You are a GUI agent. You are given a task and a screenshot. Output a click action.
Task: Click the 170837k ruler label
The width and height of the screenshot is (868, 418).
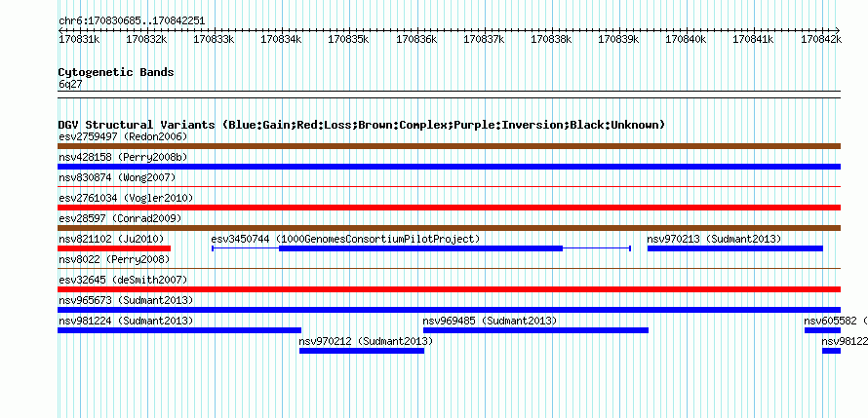coord(484,39)
